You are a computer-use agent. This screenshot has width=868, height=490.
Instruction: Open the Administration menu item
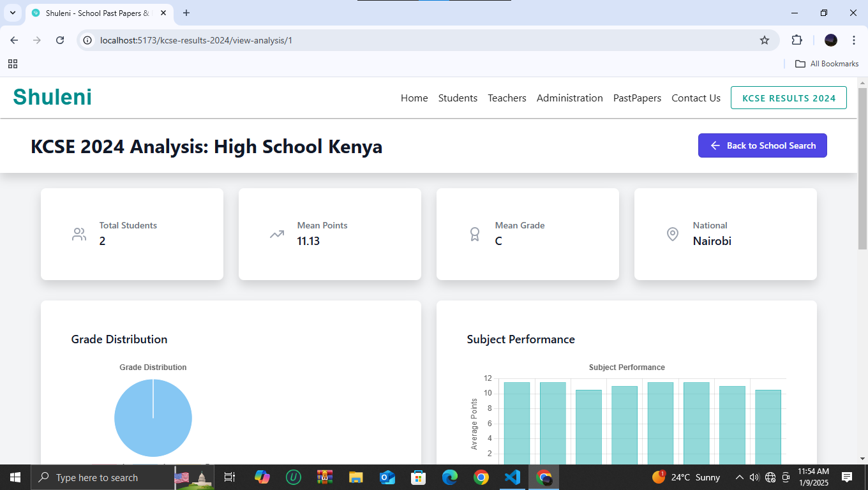(569, 98)
